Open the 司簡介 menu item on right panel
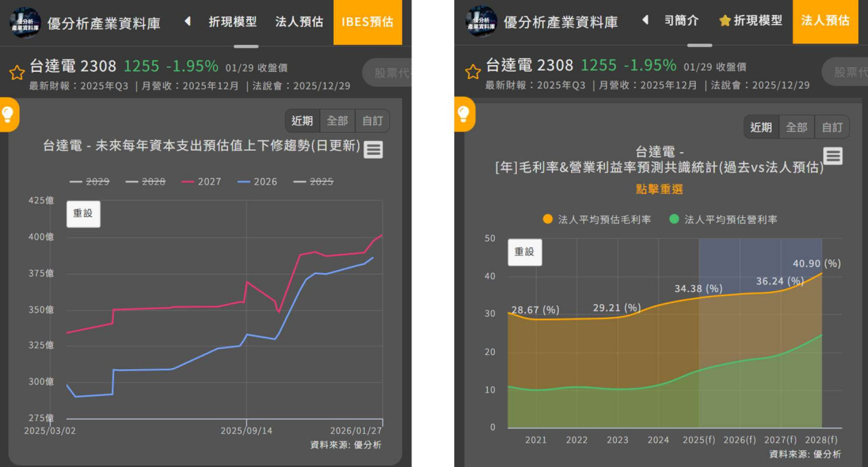 coord(682,21)
